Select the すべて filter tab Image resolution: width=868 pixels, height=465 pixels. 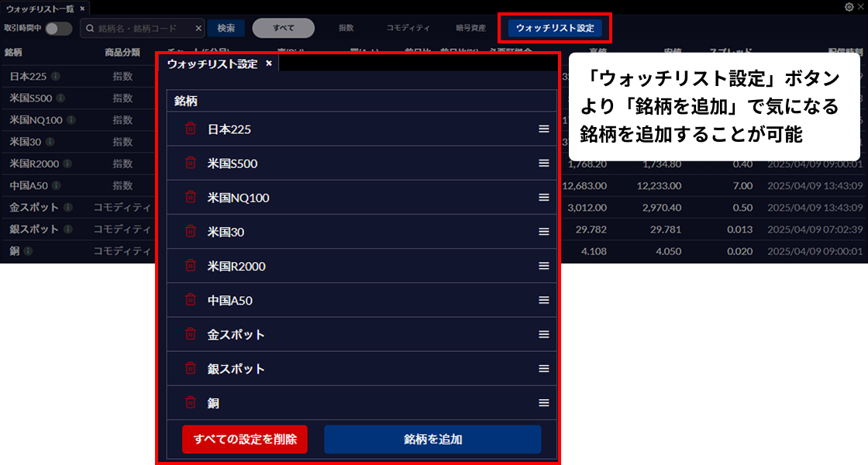click(x=283, y=29)
